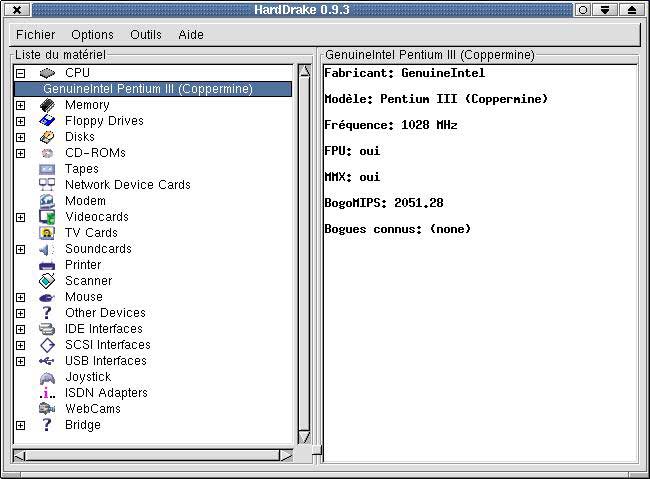Viewport: 650px width, 479px height.
Task: Click the horizontal scrollbar right arrow
Action: [x=286, y=456]
